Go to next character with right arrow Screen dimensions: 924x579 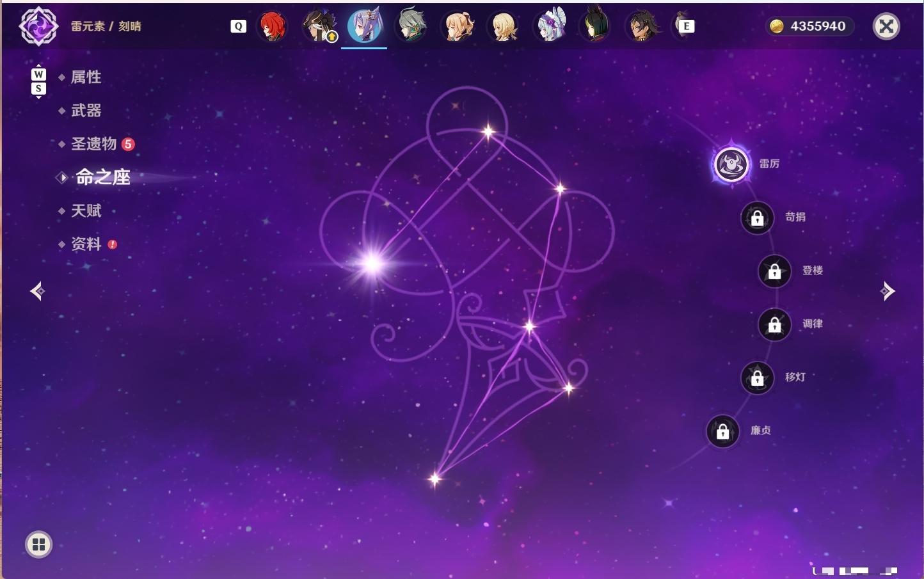coord(888,291)
